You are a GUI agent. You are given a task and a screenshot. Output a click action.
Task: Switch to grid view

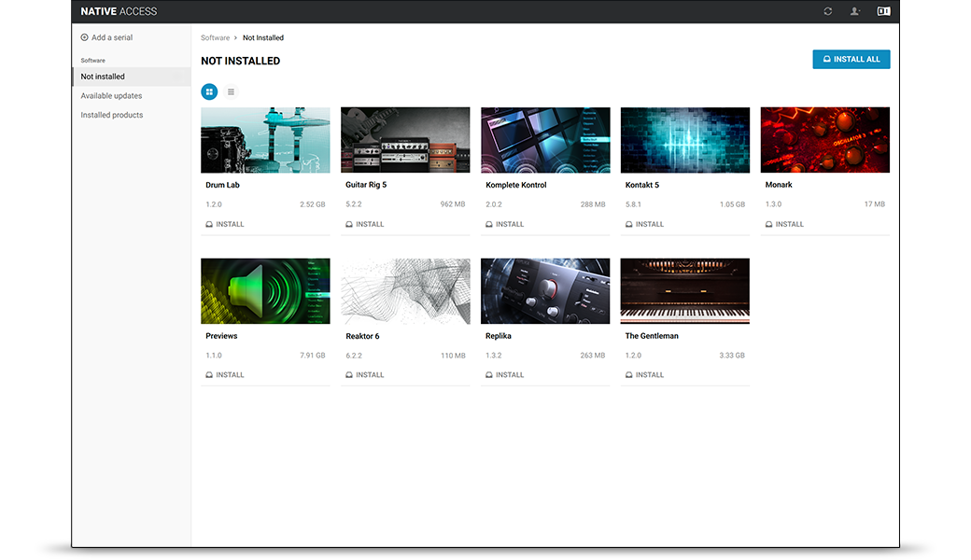(x=209, y=91)
